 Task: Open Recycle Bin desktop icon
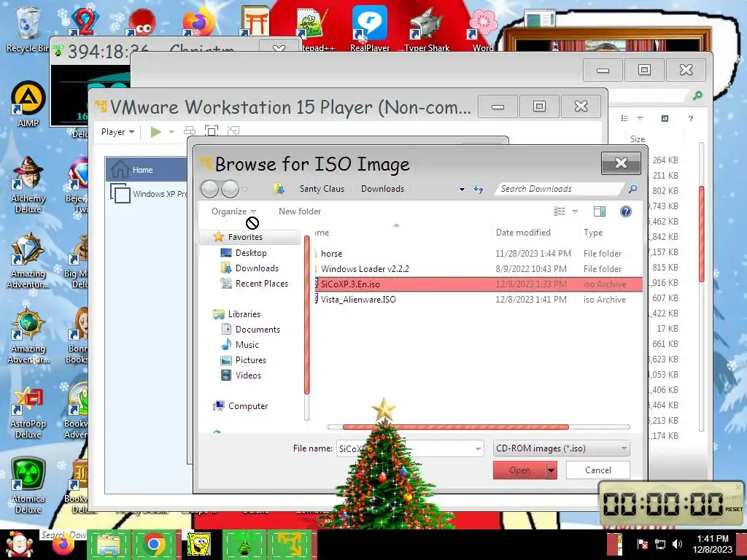pos(27,28)
